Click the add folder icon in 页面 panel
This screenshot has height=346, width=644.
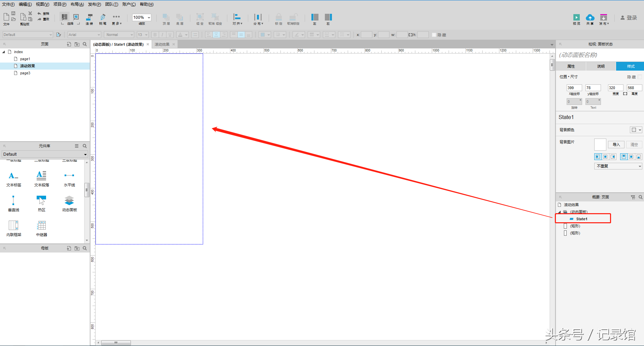tap(77, 44)
